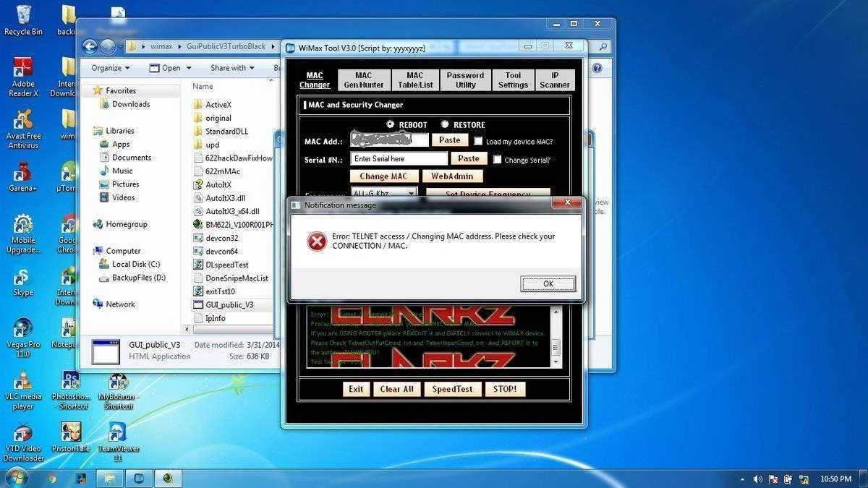Viewport: 868px width, 488px height.
Task: Select Network in the navigation pane
Action: point(120,304)
